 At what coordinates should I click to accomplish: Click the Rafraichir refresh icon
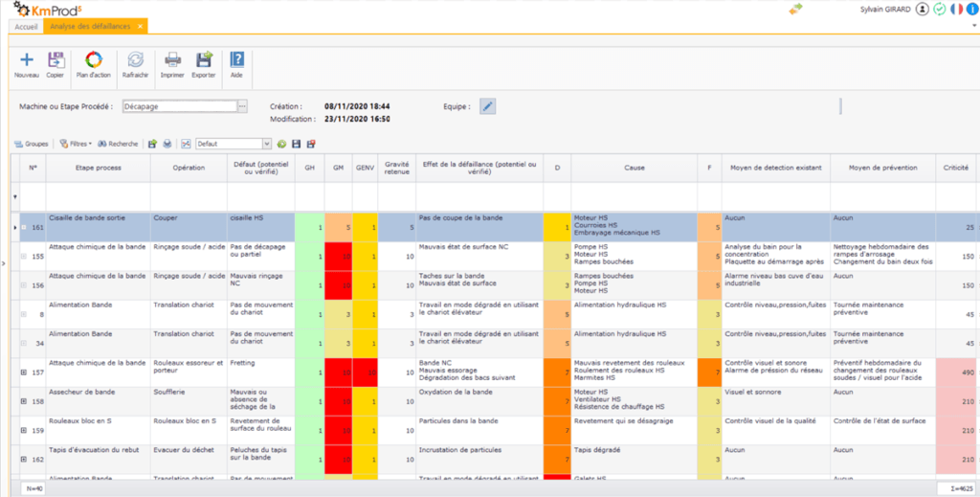point(136,60)
